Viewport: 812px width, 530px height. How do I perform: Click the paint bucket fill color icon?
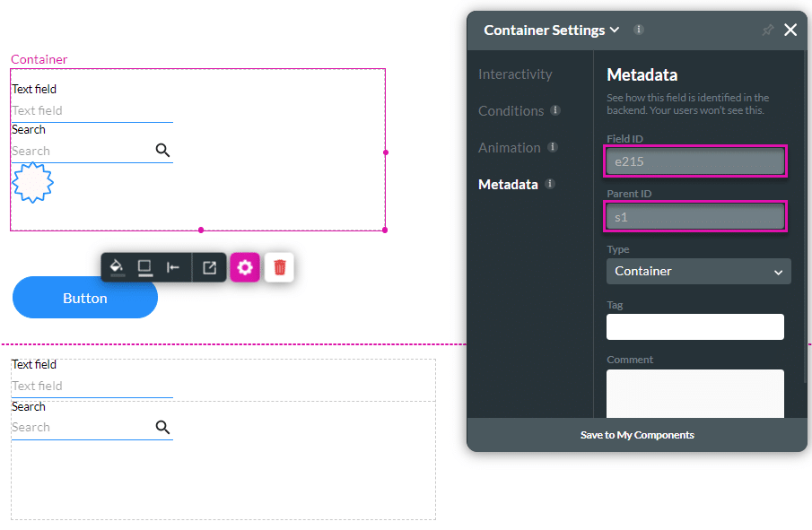(117, 267)
